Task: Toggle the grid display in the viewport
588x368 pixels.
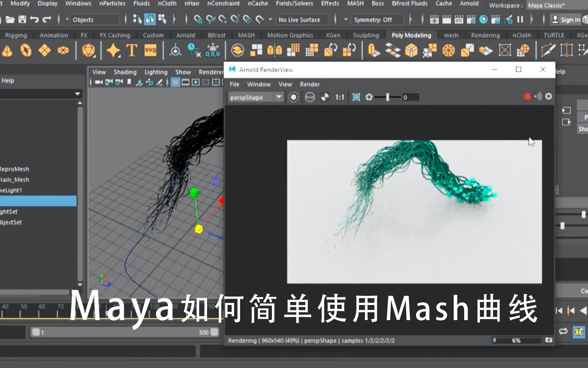Action: [x=176, y=82]
